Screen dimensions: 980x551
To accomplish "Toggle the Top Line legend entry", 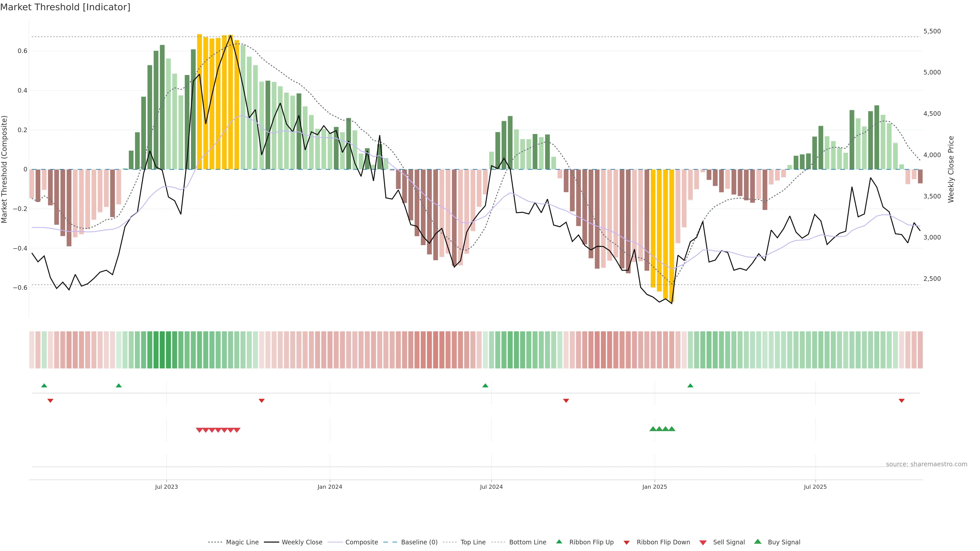I will (x=473, y=542).
